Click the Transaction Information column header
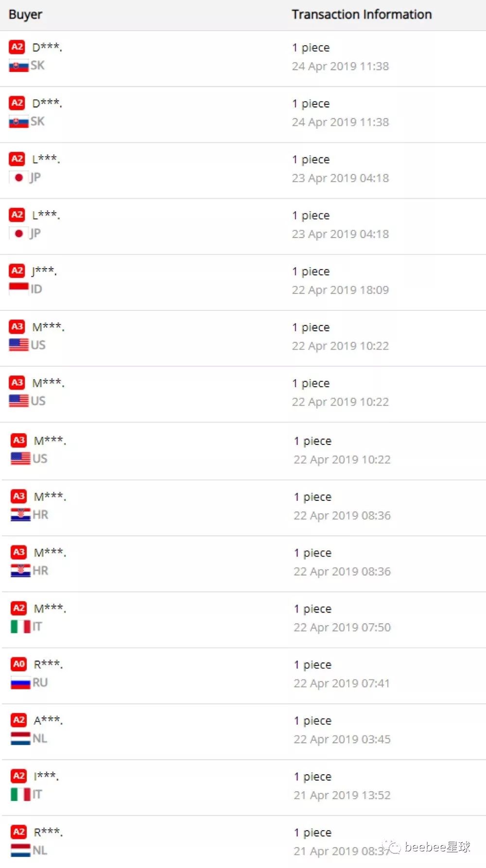 [362, 15]
